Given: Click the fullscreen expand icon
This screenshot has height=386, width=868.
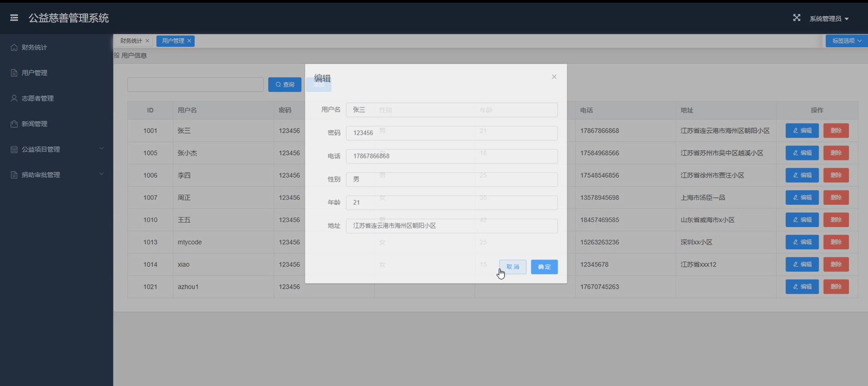Looking at the screenshot, I should 796,18.
